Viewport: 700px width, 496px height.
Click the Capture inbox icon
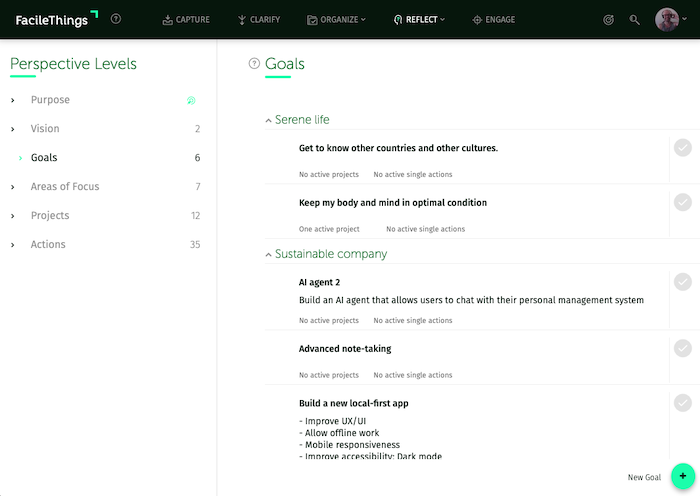tap(167, 20)
